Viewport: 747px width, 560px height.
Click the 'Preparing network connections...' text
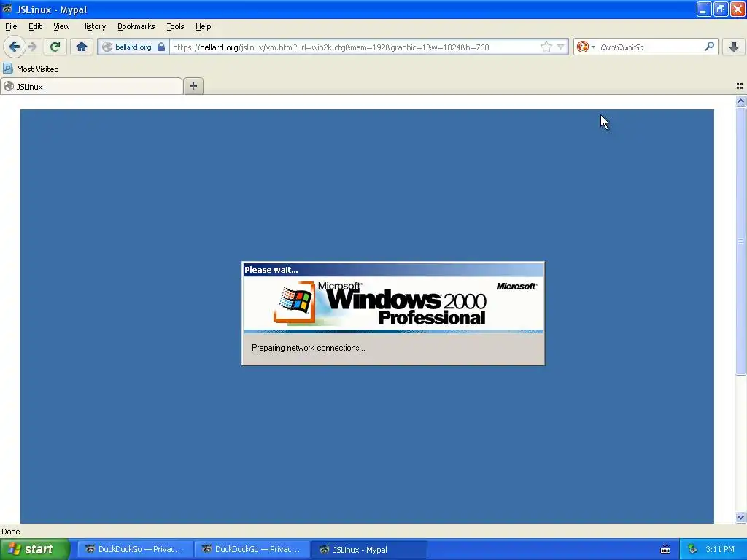click(309, 348)
